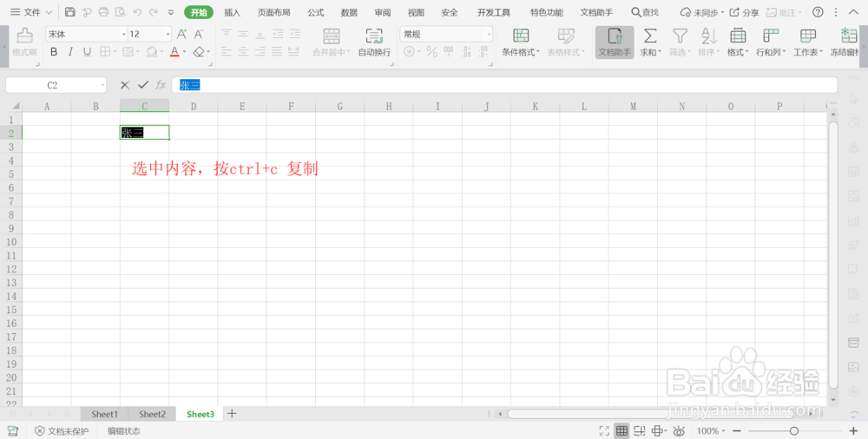
Task: Select row header 10
Action: point(11,242)
